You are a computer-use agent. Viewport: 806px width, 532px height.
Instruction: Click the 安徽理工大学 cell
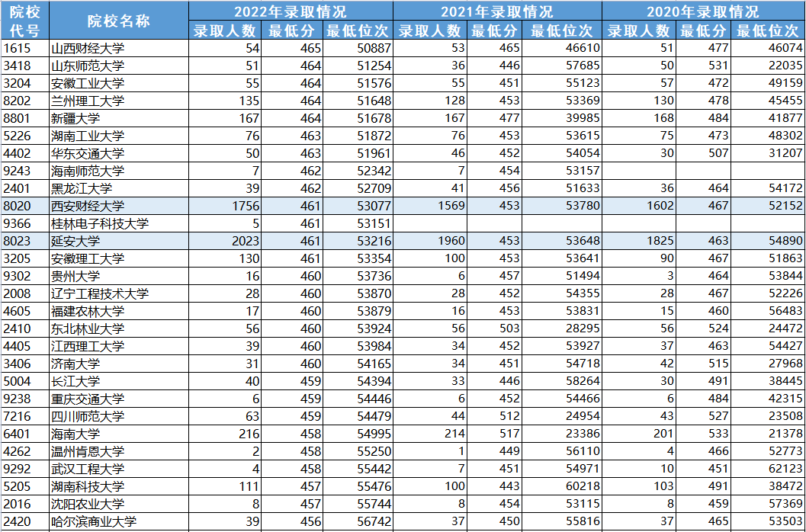click(119, 258)
